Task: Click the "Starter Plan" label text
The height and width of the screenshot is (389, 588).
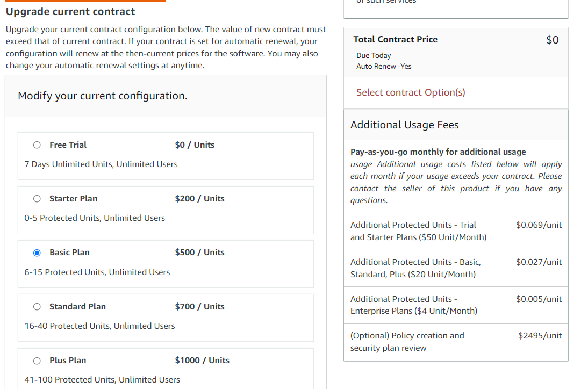Action: (73, 199)
